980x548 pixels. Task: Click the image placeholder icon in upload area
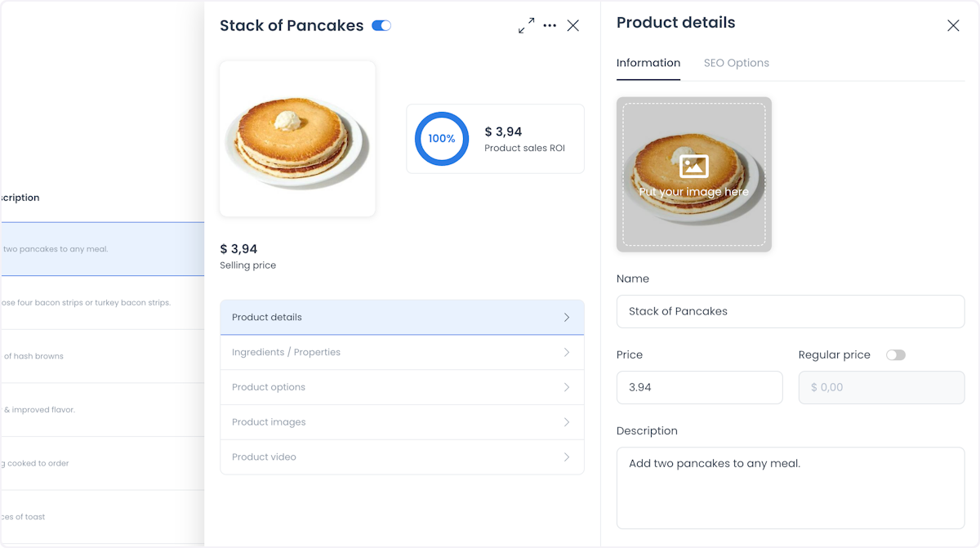694,166
